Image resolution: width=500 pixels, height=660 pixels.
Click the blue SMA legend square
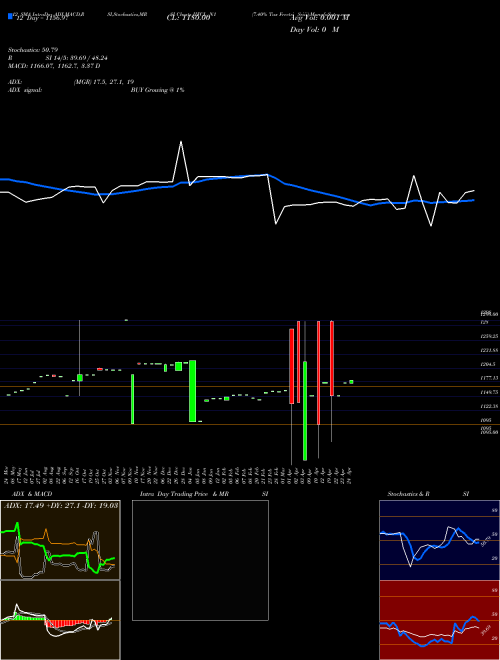(10, 17)
